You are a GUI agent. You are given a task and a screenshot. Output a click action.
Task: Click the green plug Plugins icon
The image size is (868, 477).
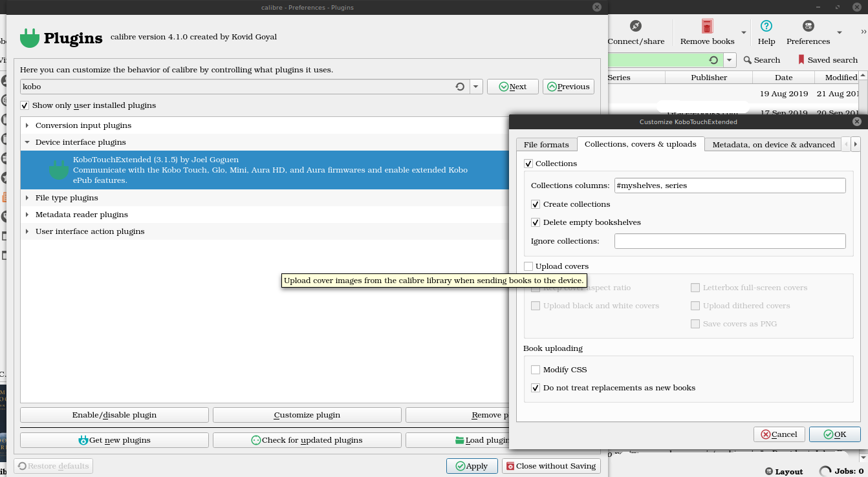[30, 38]
